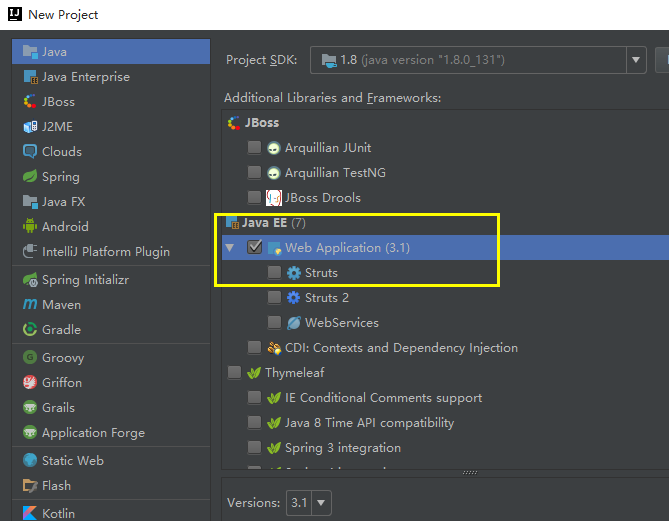
Task: Select the Java folder icon in sidebar
Action: tap(30, 52)
